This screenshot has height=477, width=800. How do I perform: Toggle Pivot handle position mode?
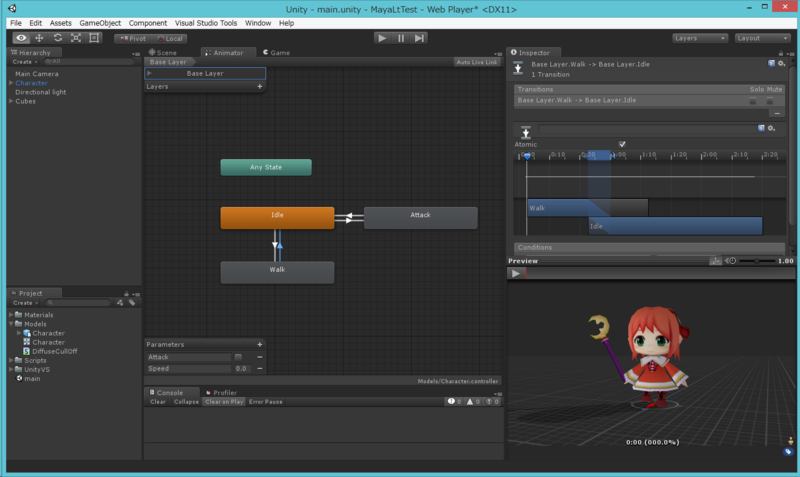click(133, 38)
